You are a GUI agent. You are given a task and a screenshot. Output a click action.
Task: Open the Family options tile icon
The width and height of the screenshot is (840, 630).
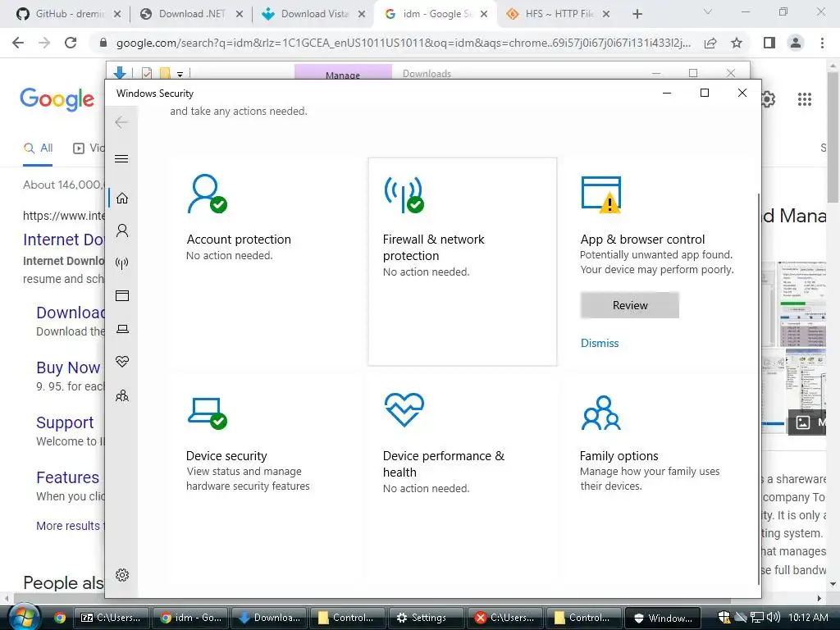coord(601,413)
